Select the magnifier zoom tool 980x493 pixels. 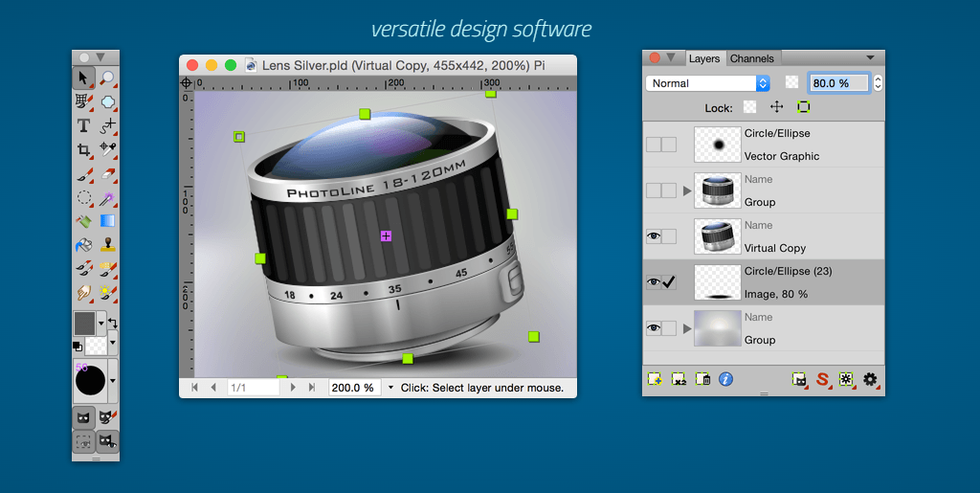[108, 78]
